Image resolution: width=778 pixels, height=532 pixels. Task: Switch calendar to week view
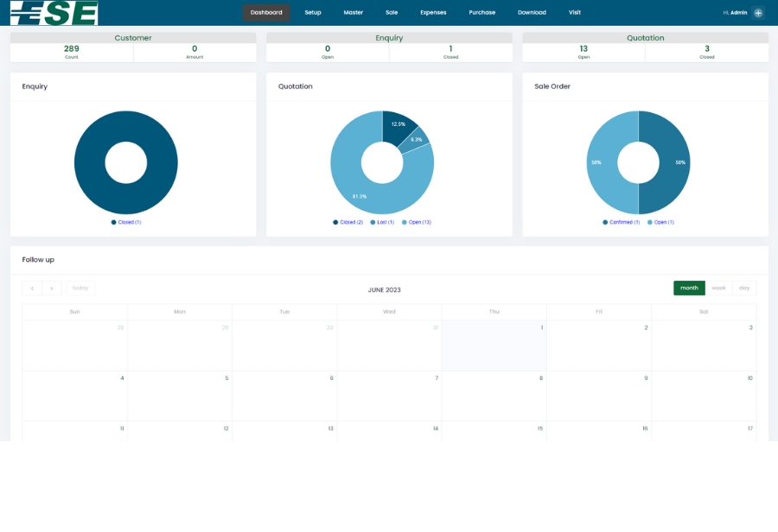click(718, 288)
